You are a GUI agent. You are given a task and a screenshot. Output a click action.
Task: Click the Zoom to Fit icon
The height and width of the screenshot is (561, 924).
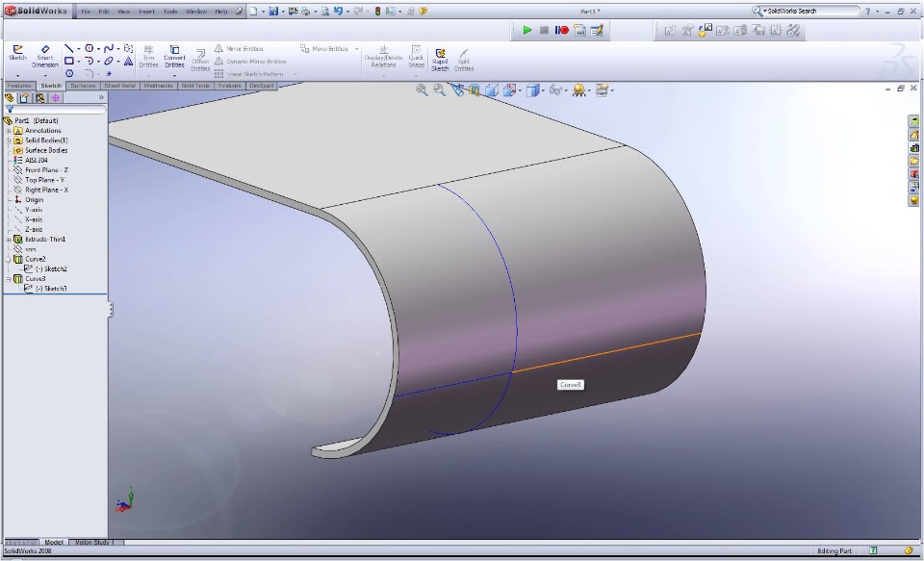(422, 89)
